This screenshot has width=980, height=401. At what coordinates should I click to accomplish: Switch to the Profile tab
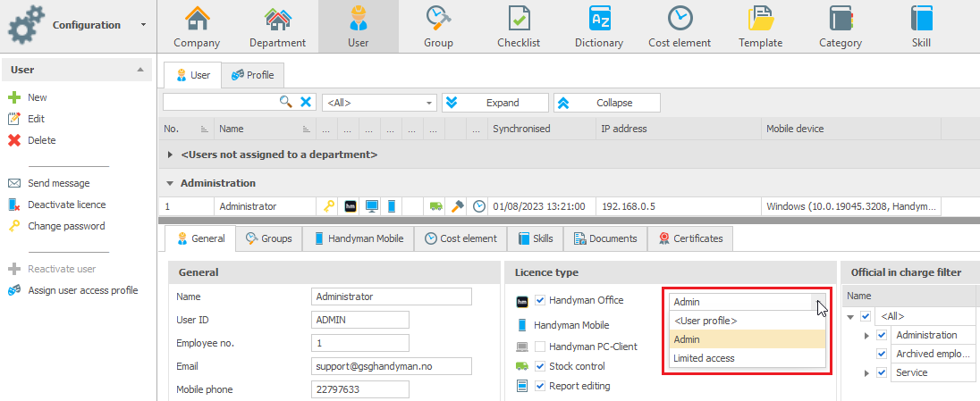coord(252,75)
